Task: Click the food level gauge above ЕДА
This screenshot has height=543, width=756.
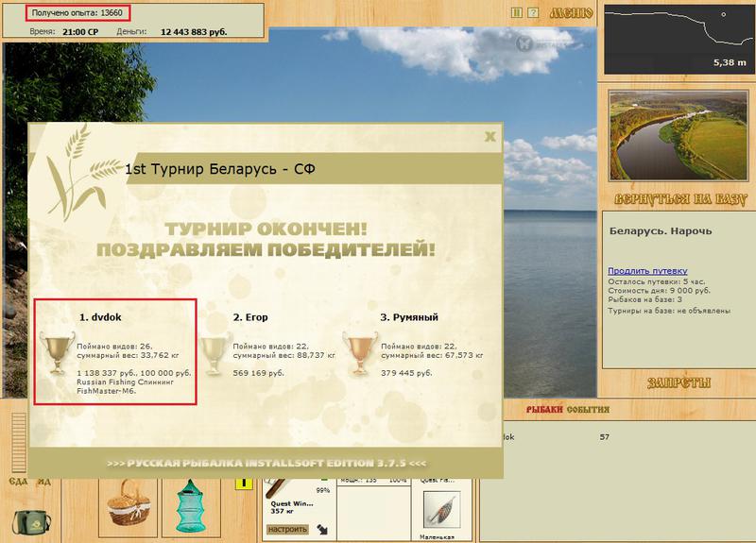Action: pyautogui.click(x=19, y=442)
